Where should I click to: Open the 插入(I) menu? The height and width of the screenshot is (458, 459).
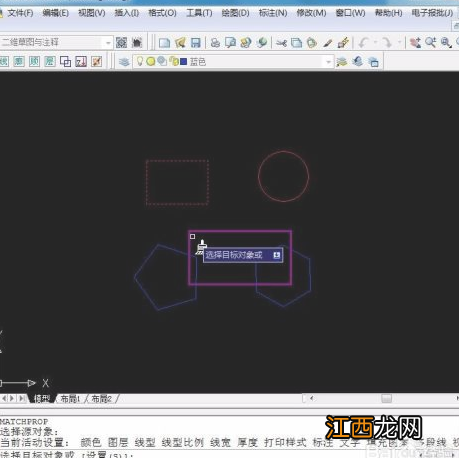[x=127, y=13]
